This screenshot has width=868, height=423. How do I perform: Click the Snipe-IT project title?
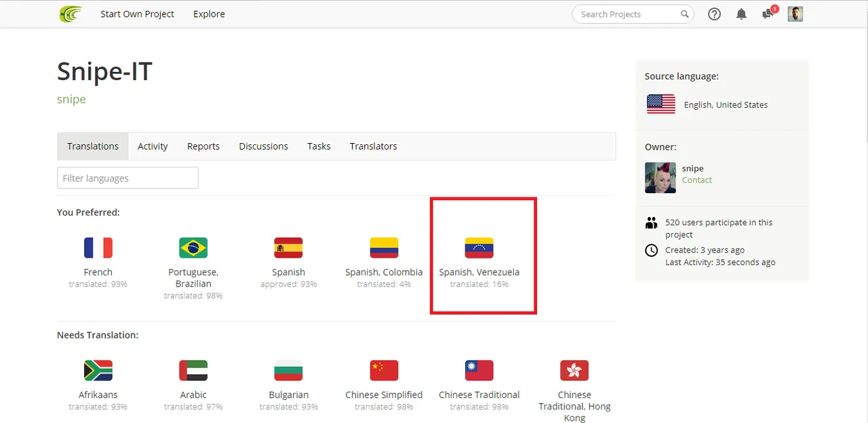(x=104, y=71)
